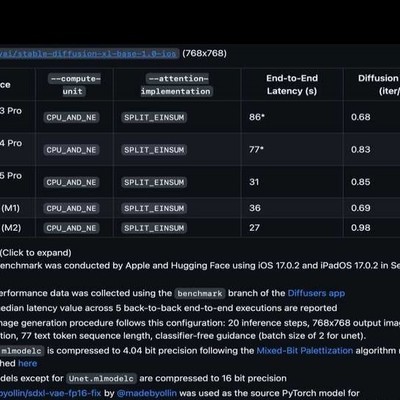This screenshot has width=400, height=400.
Task: Click the --compute-unit column header
Action: tap(74, 85)
